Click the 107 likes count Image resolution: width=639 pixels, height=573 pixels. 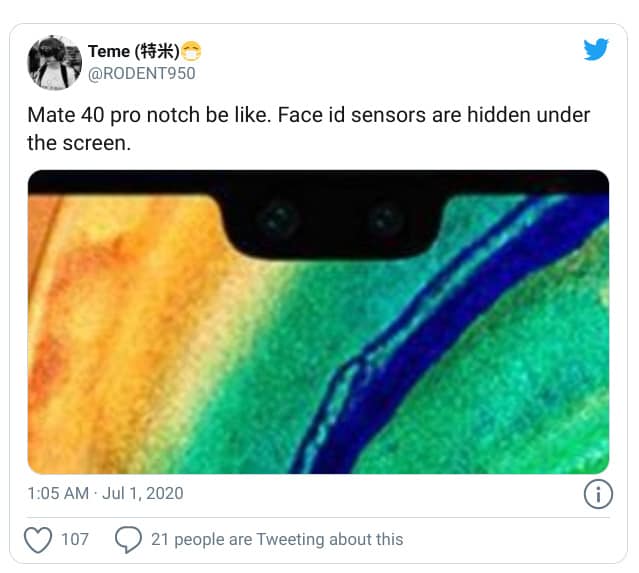(75, 540)
